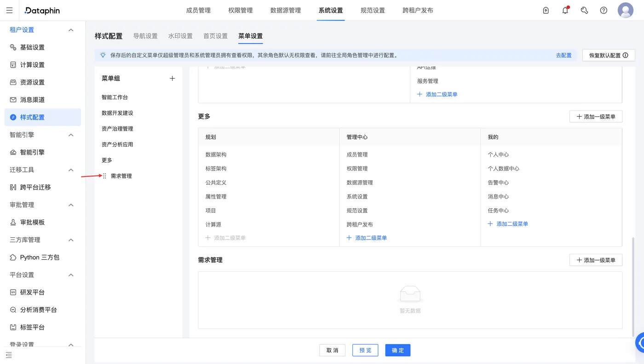Click the 取消 button
This screenshot has height=364, width=644.
tap(332, 350)
